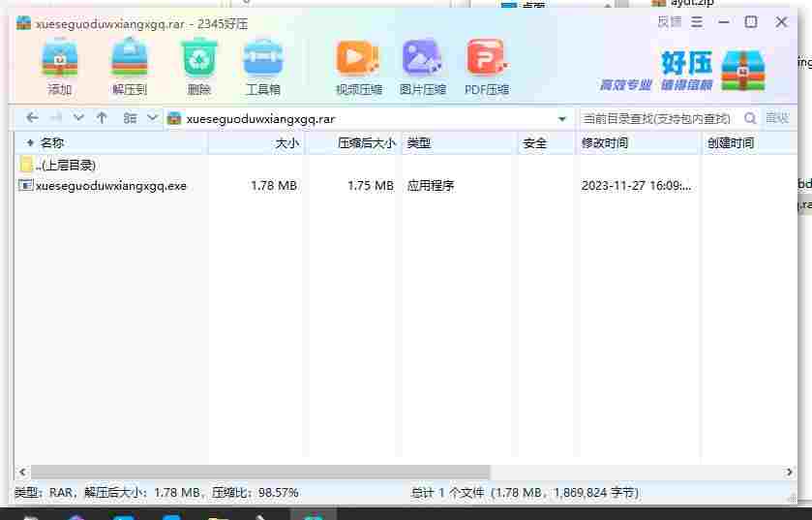This screenshot has width=812, height=520.
Task: Click the 反馈 (Feedback) link in title bar
Action: pyautogui.click(x=670, y=21)
